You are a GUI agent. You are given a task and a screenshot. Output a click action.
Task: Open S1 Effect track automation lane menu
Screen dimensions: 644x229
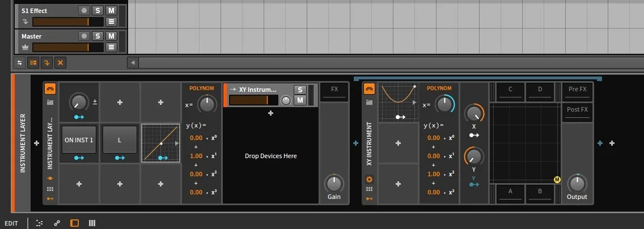[x=111, y=22]
